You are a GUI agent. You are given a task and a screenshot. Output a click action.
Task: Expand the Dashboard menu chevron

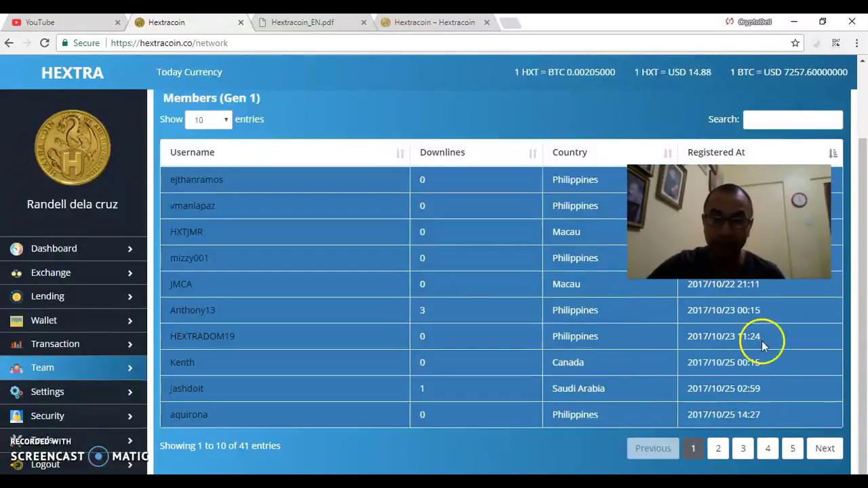tap(130, 249)
